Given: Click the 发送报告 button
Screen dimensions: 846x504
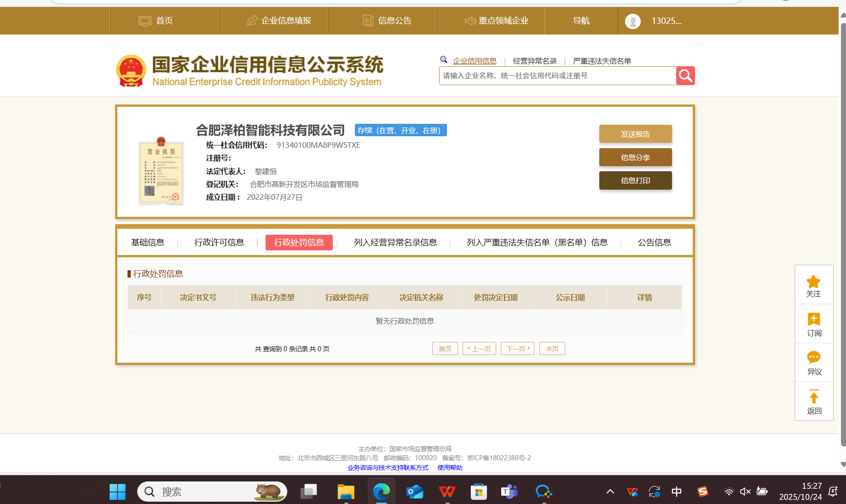Looking at the screenshot, I should click(635, 134).
